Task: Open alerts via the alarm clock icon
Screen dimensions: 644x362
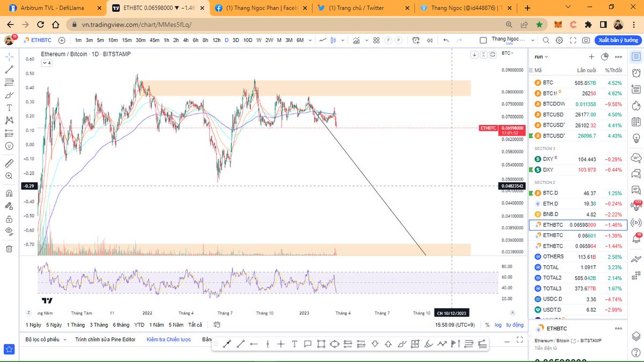Action: click(x=635, y=71)
